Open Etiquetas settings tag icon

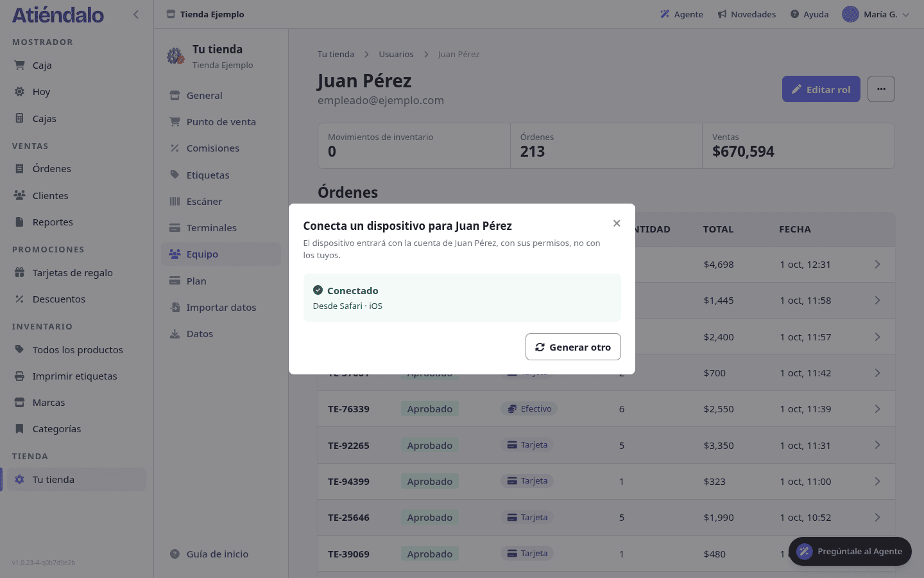175,175
